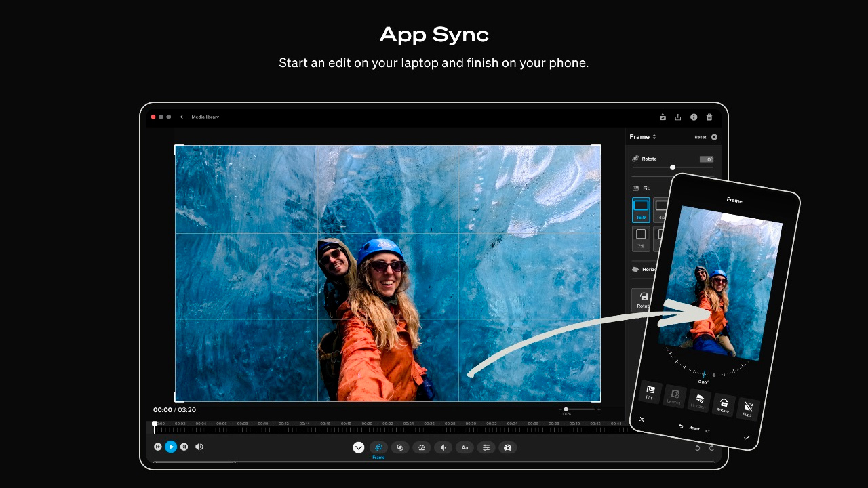
Task: Open the adjustment sliders tool
Action: coord(486,447)
